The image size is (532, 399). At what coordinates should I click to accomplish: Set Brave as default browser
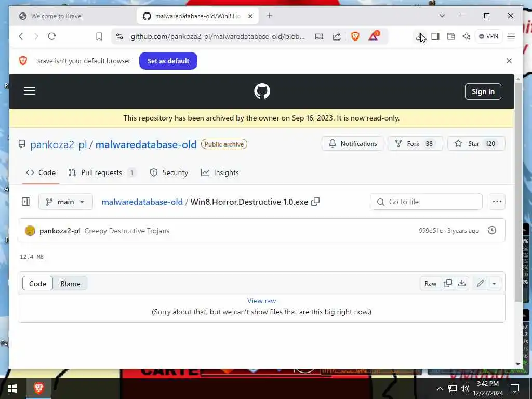point(168,61)
